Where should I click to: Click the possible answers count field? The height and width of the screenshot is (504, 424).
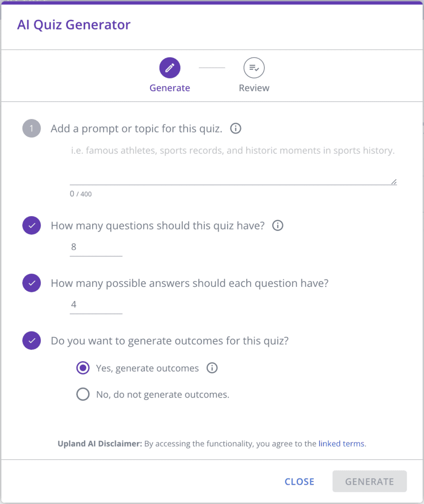tap(96, 305)
